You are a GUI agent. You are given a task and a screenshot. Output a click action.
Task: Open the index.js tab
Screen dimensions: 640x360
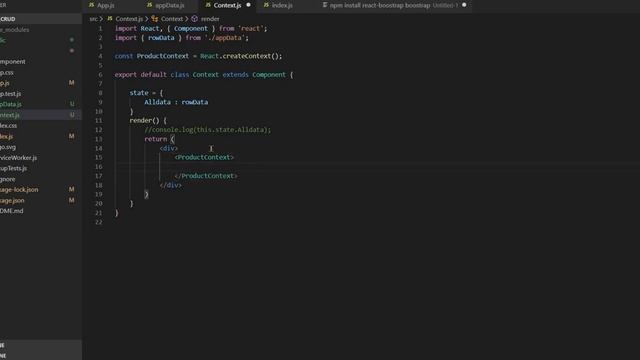[282, 5]
